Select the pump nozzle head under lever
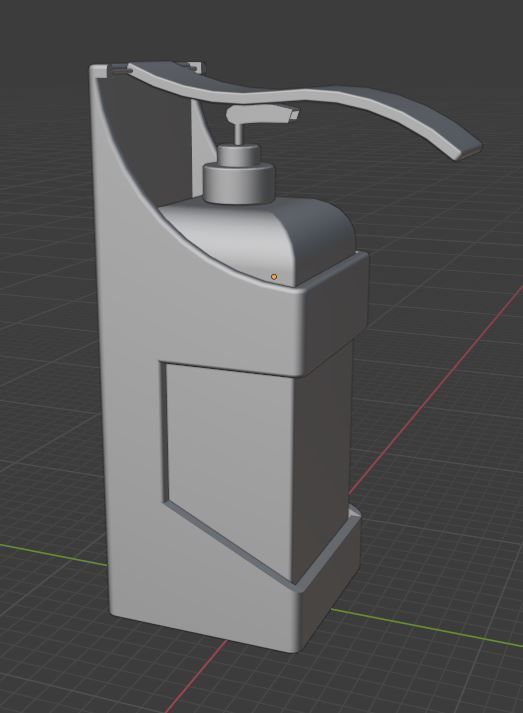 263,114
